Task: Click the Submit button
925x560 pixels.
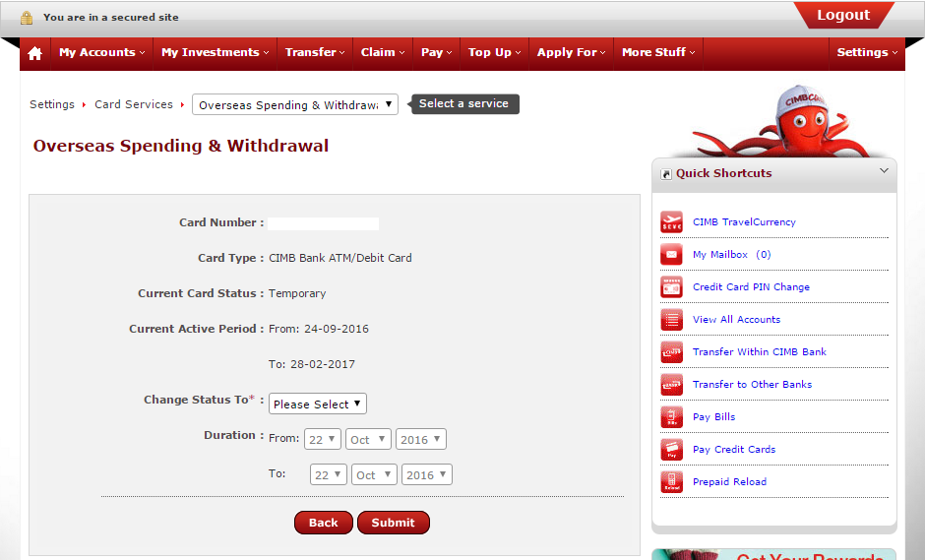Action: coord(393,523)
